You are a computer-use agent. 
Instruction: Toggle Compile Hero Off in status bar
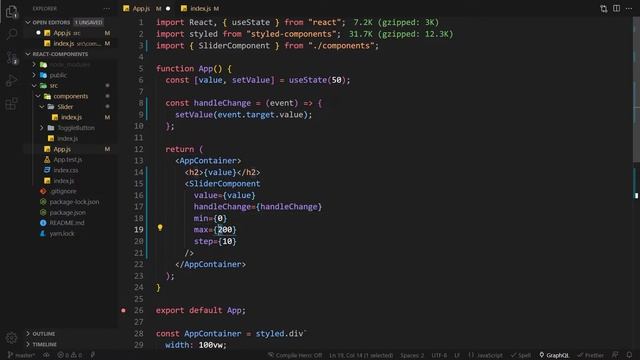pos(295,355)
